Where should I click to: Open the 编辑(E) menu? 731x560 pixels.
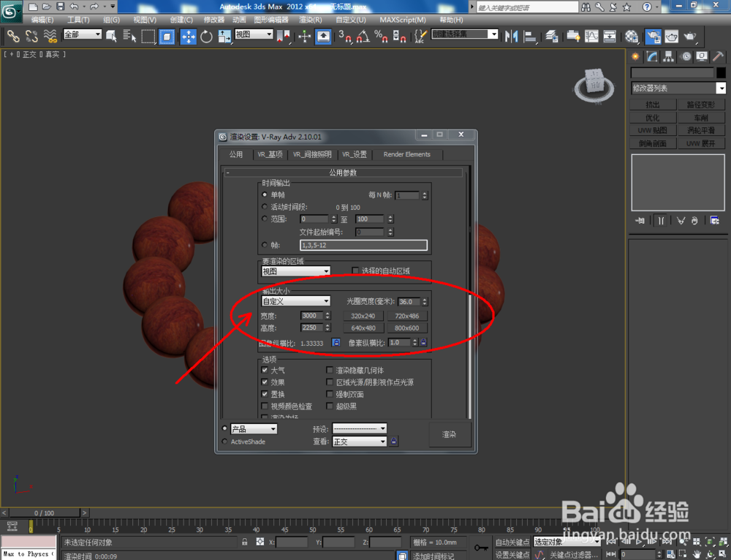tap(42, 20)
